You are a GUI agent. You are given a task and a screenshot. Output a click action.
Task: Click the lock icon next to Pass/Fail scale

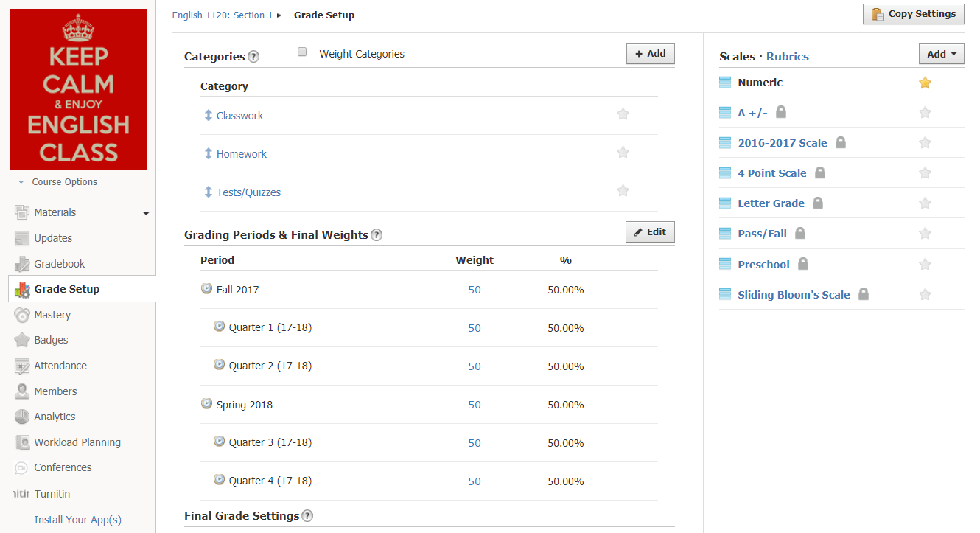[800, 234]
